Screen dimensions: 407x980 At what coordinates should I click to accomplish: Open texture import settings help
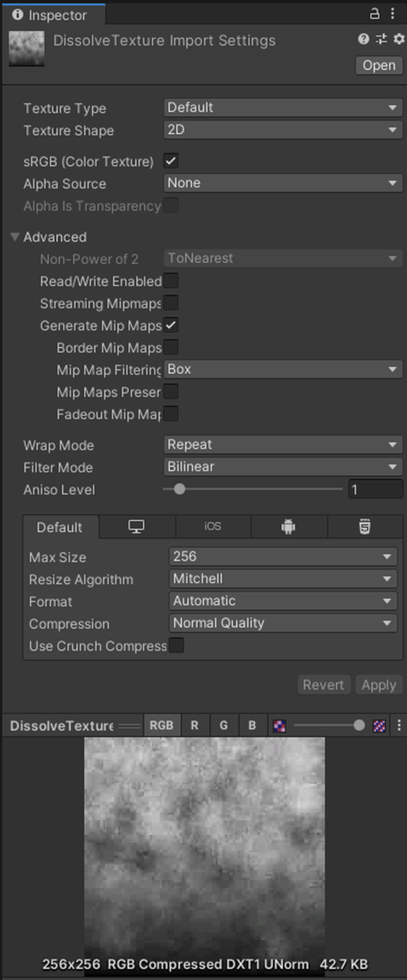tap(363, 39)
